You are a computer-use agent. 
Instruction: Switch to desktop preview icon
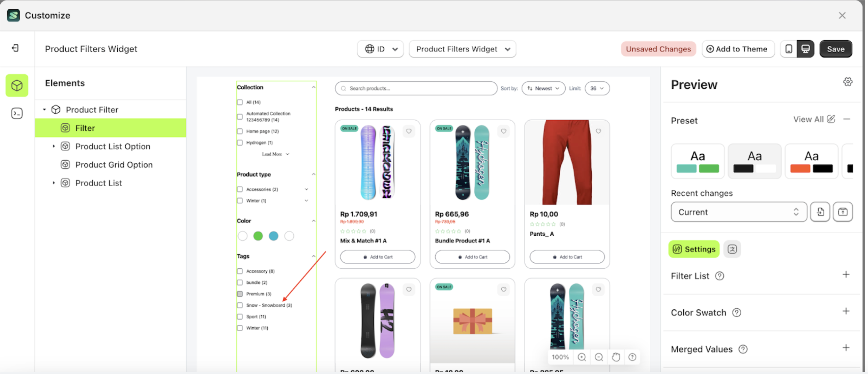(x=805, y=49)
